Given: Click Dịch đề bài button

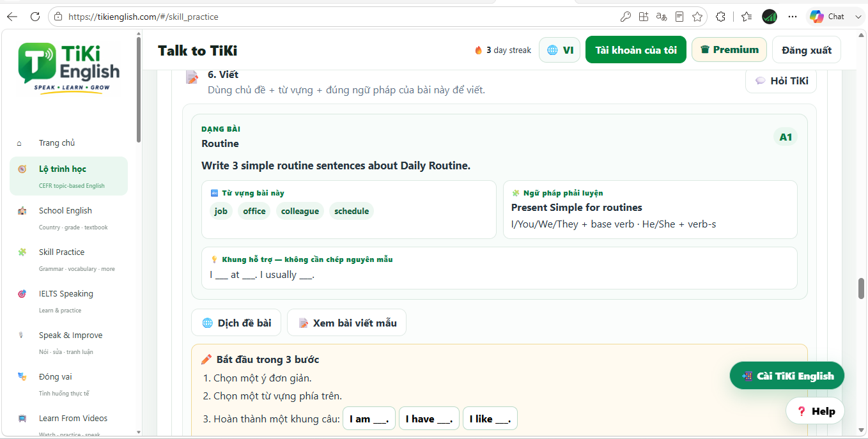Looking at the screenshot, I should (x=236, y=323).
